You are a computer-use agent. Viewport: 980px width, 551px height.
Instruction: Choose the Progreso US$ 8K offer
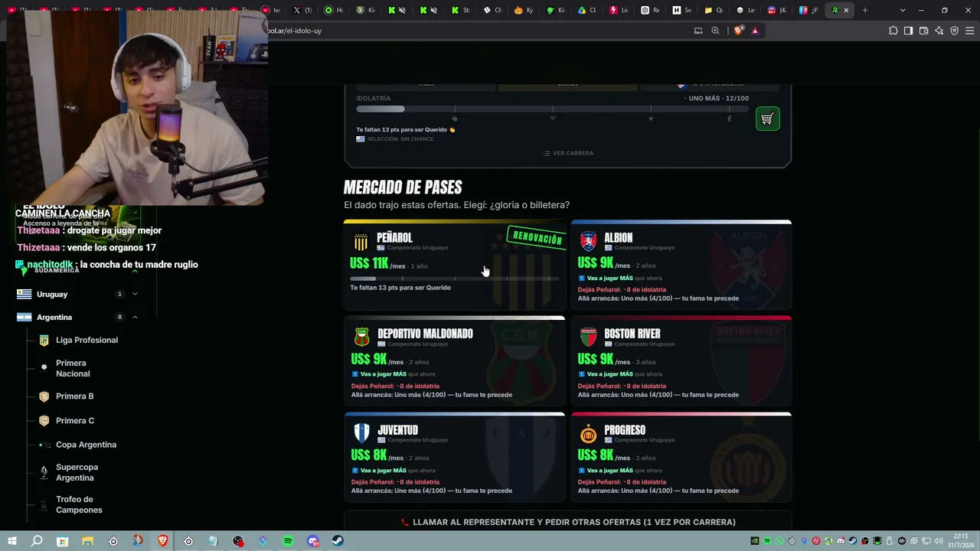[681, 458]
